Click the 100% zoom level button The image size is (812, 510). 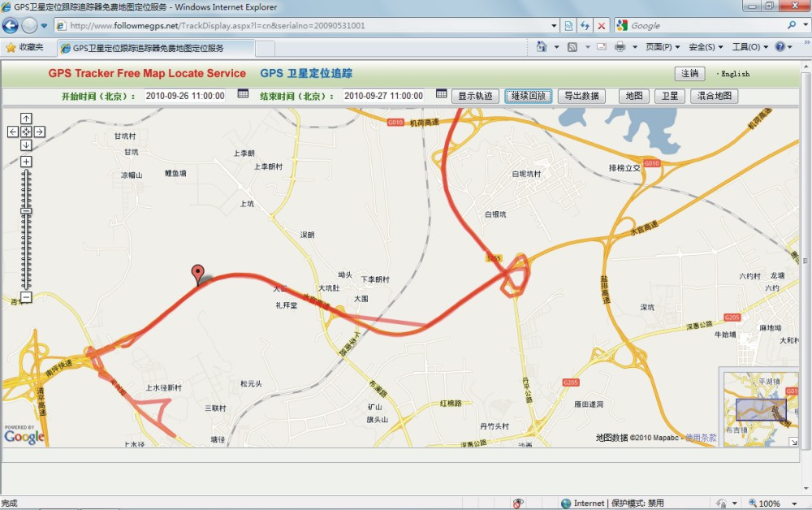pyautogui.click(x=764, y=504)
